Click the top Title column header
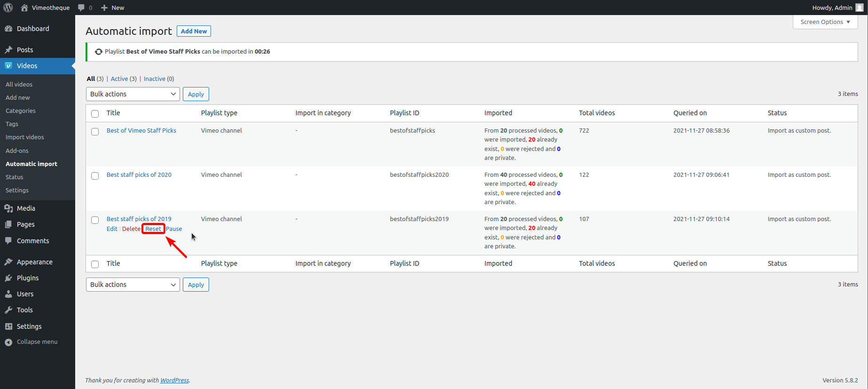 113,113
